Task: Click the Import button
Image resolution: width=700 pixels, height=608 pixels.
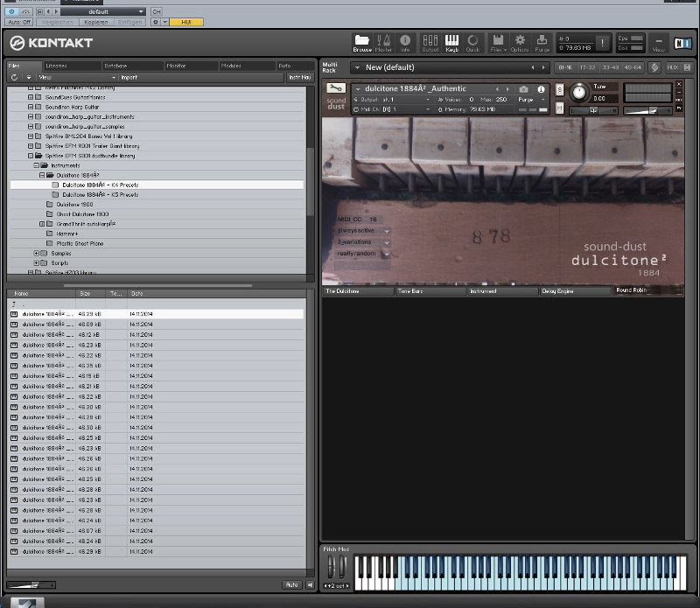Action: (x=201, y=77)
